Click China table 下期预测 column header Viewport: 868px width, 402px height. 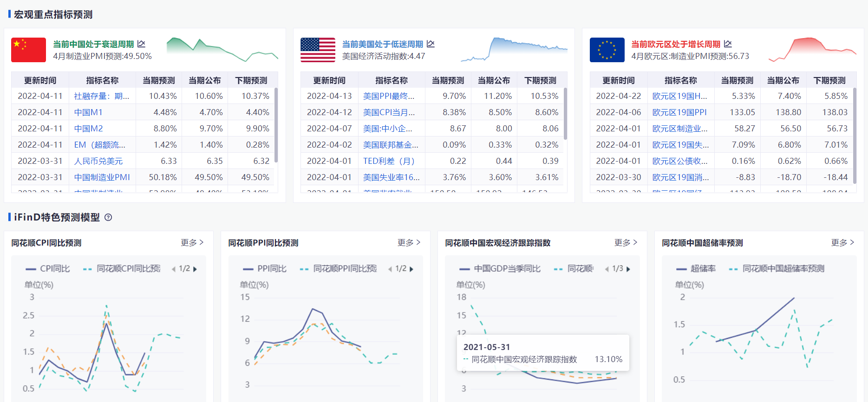[251, 80]
